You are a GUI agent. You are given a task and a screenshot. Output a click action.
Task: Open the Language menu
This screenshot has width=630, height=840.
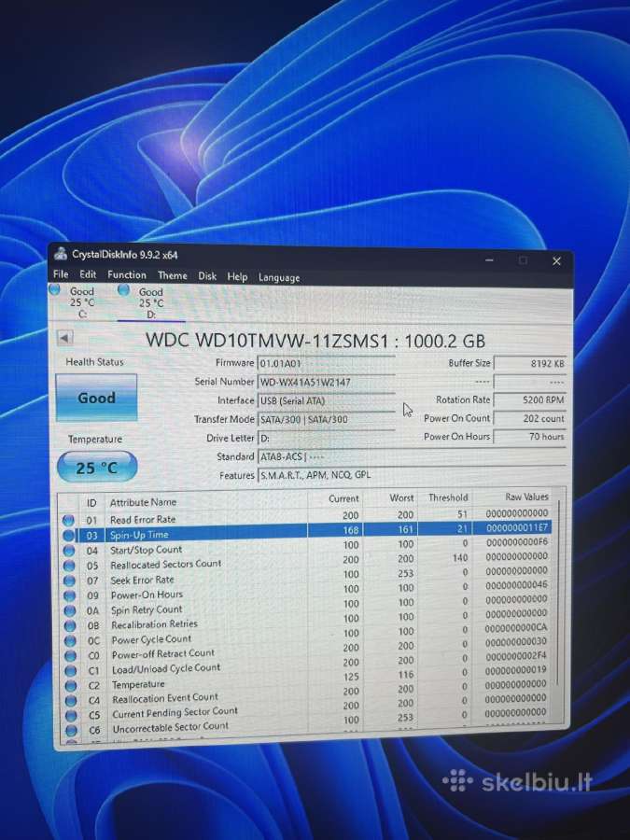279,277
